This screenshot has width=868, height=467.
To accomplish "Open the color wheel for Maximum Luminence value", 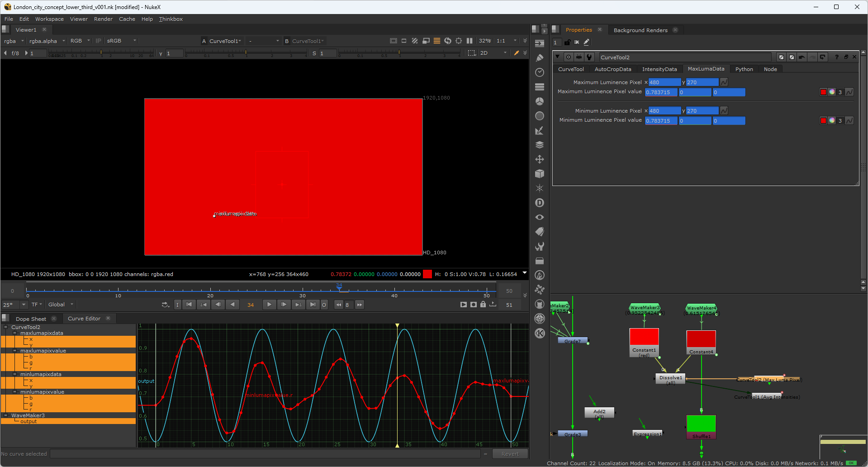I will click(832, 92).
